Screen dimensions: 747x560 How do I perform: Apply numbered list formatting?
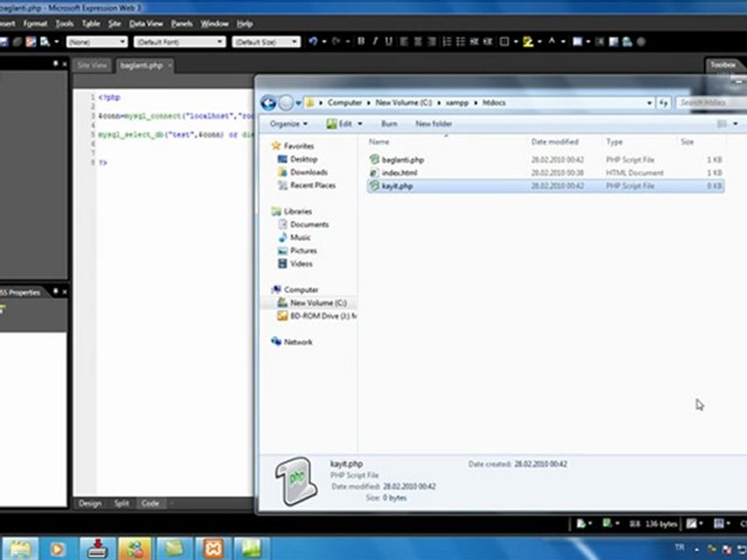447,41
